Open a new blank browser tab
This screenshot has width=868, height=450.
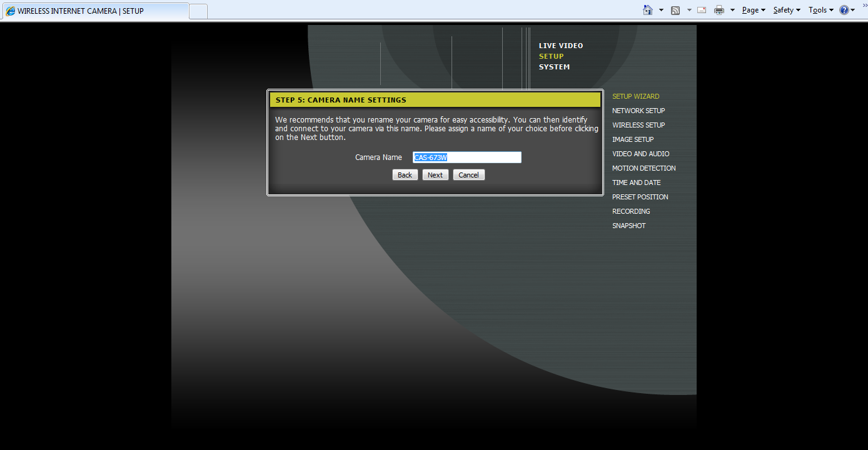198,11
